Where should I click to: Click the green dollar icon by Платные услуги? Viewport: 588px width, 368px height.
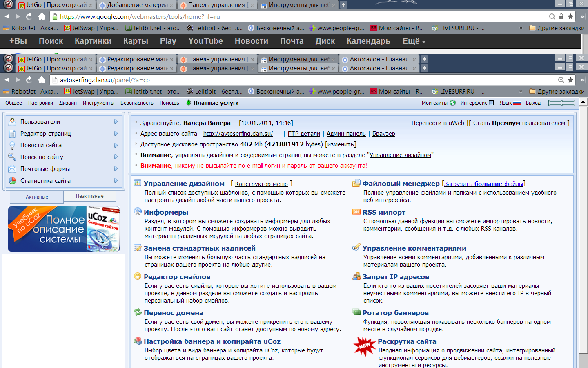[x=189, y=103]
